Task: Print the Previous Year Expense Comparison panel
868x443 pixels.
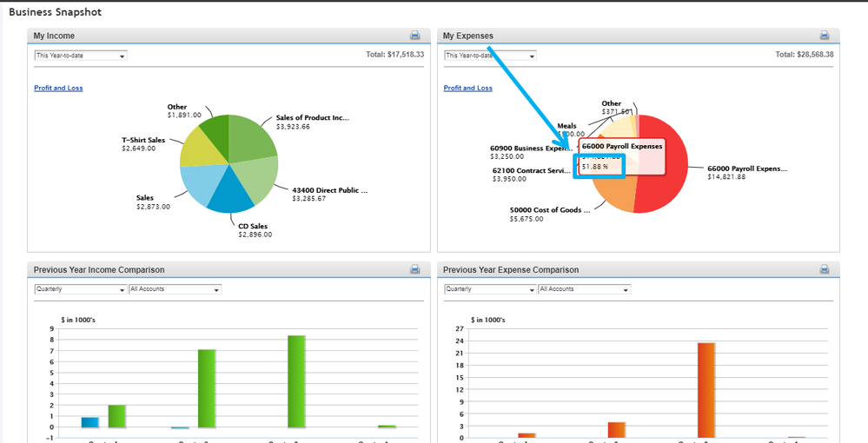Action: click(825, 269)
